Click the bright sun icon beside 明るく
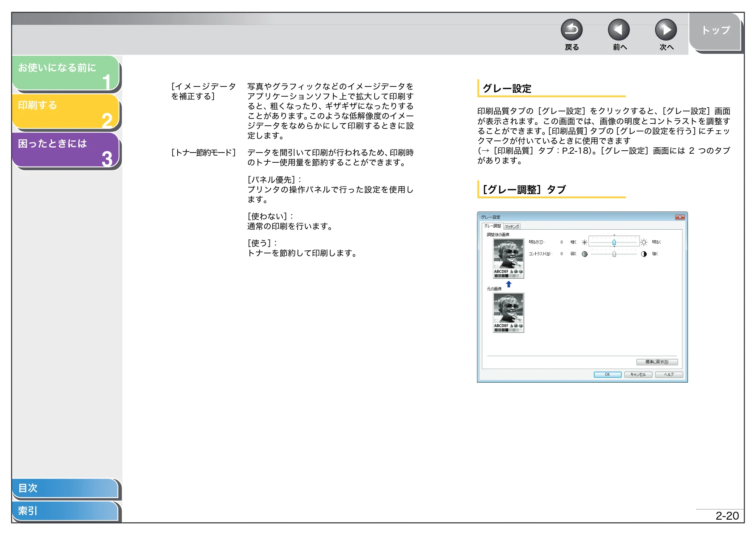756x534 pixels. pos(644,242)
